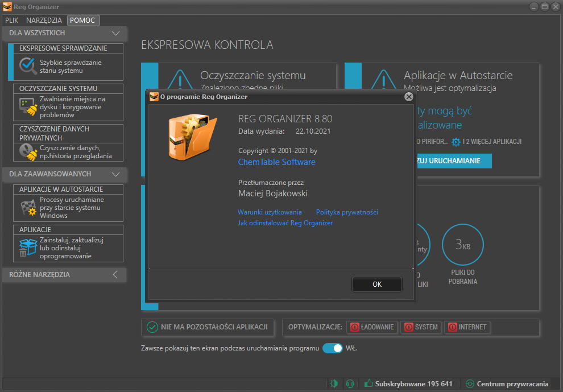Select 'Aplikacje' sidebar item

tap(68, 244)
